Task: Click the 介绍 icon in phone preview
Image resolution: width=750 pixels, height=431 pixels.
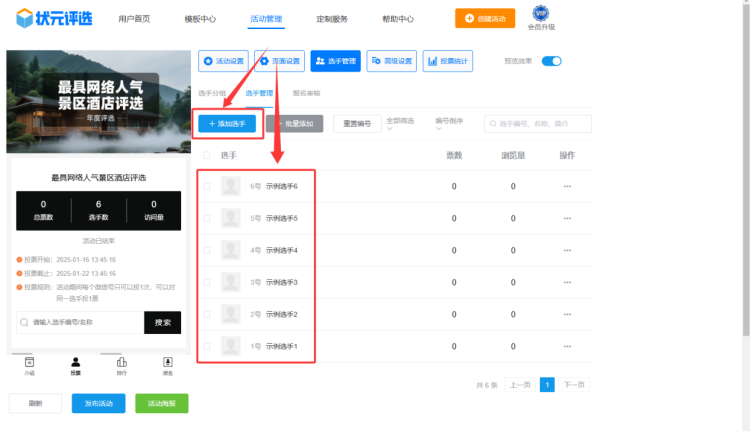Action: click(30, 365)
